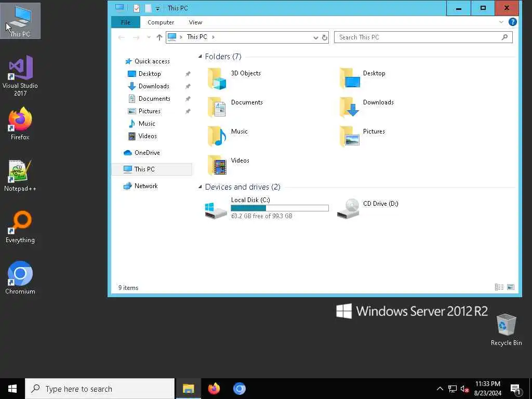Refresh the This PC view

tap(325, 37)
